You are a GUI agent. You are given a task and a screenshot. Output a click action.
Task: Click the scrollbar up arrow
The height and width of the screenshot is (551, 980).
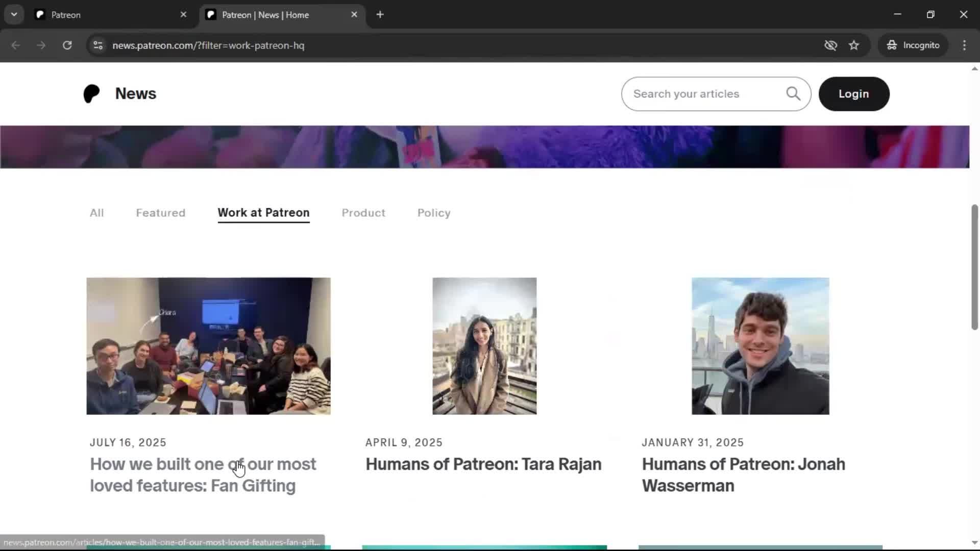974,68
